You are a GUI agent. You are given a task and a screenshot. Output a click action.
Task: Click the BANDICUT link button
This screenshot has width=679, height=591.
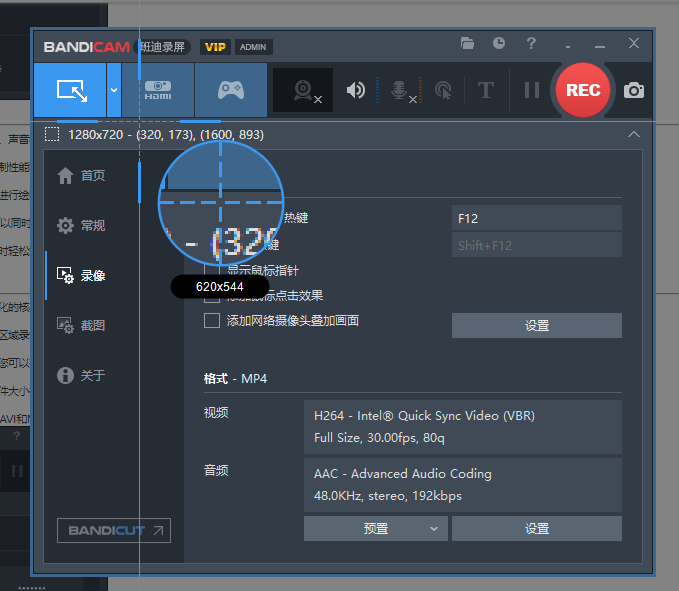[114, 530]
